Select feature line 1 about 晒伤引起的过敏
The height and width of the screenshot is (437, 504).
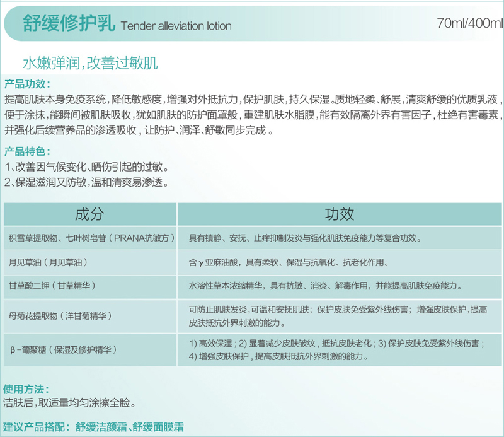coord(86,168)
